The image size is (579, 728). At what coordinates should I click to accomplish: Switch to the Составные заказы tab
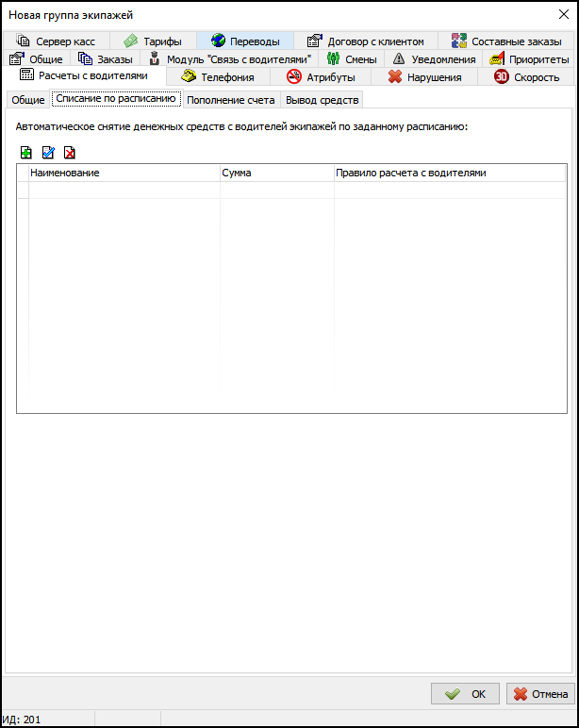[506, 41]
